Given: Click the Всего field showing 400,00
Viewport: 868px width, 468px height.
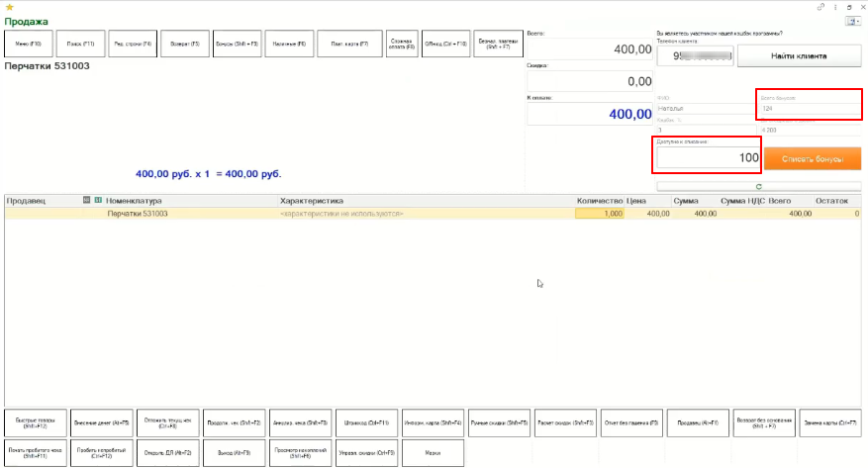Looking at the screenshot, I should pyautogui.click(x=590, y=49).
